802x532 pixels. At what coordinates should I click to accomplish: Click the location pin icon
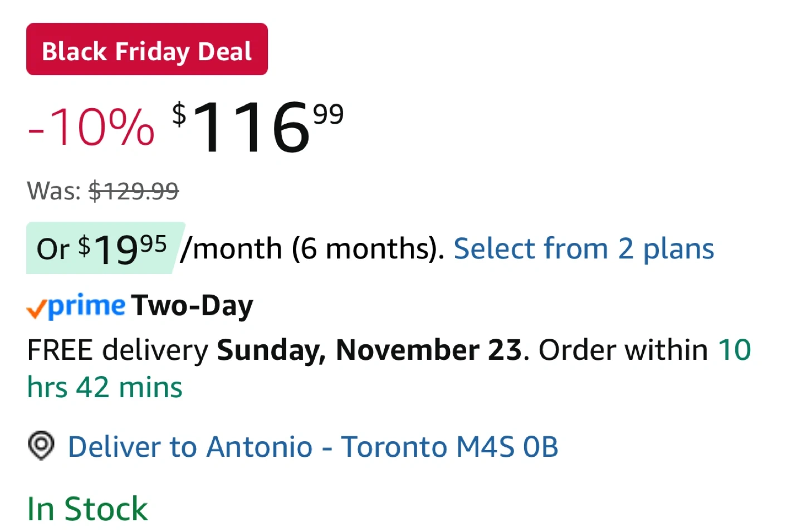pos(41,446)
